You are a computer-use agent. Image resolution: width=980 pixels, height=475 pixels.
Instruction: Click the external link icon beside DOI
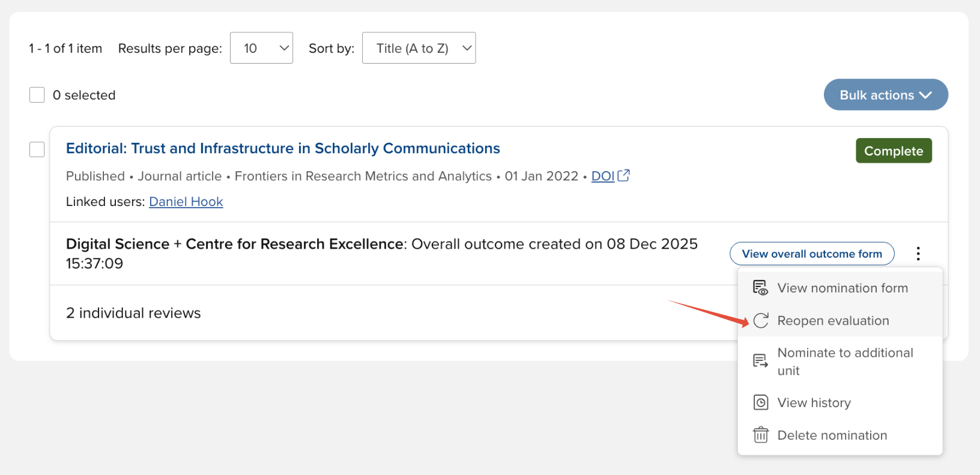tap(624, 175)
